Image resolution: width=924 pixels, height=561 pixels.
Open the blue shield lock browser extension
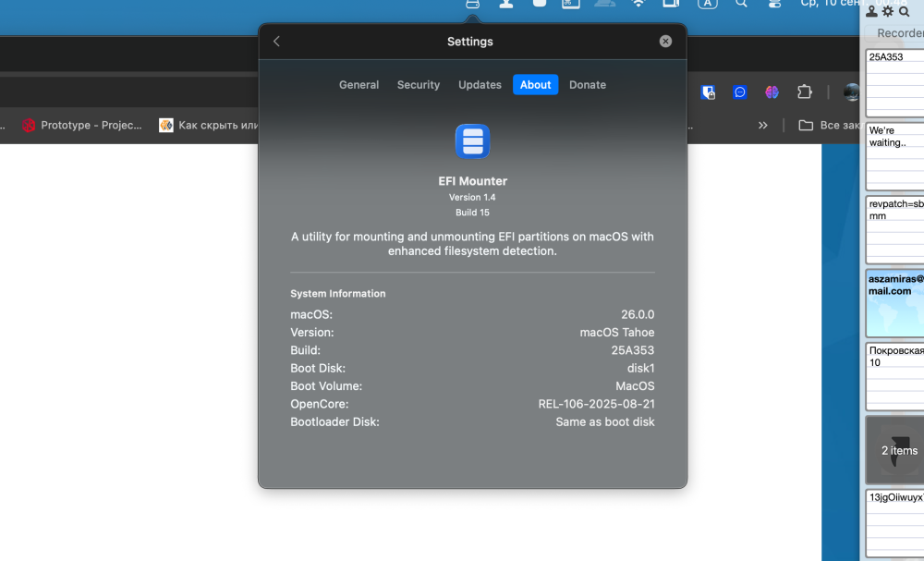click(x=708, y=91)
